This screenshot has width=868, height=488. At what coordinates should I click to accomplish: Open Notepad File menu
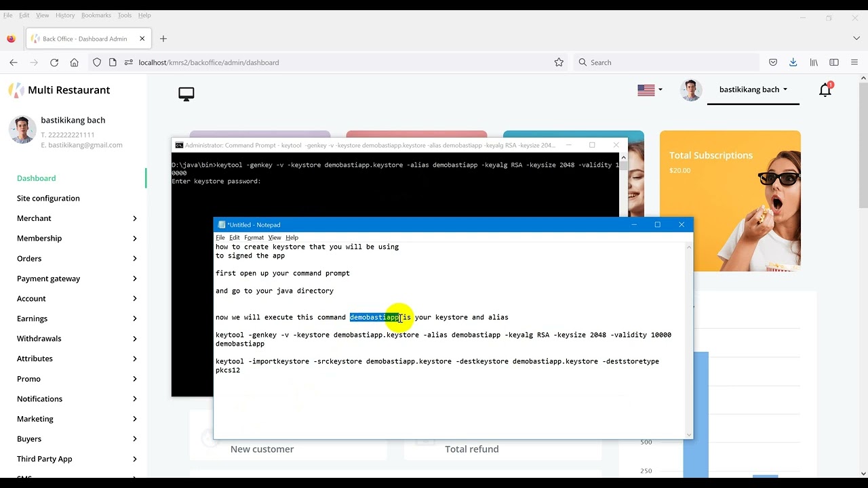[x=220, y=238]
